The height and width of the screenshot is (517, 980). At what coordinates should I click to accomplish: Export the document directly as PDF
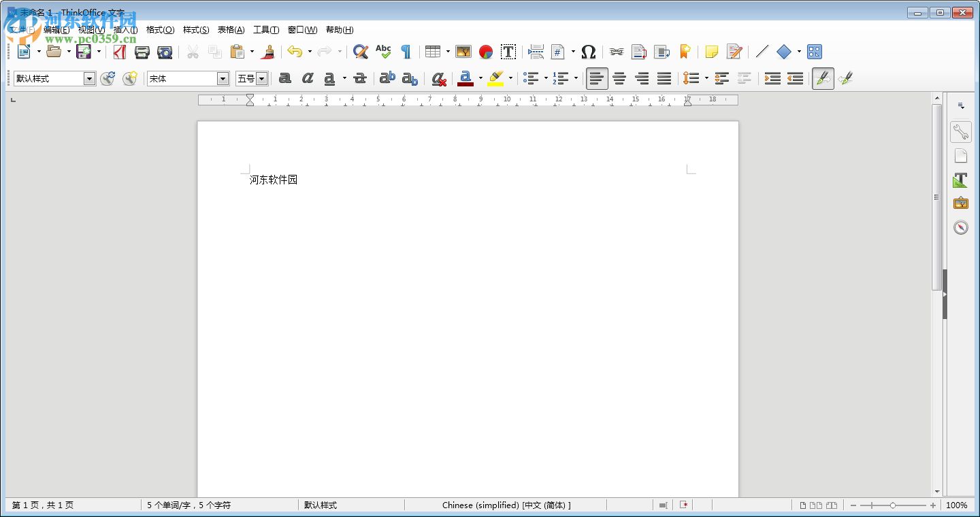[x=120, y=52]
